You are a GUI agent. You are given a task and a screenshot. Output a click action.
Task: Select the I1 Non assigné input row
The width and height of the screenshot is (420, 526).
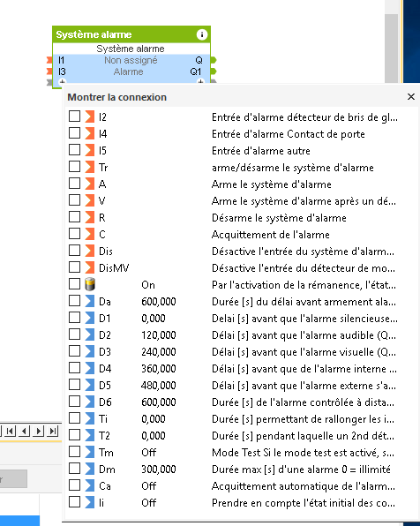tap(131, 60)
